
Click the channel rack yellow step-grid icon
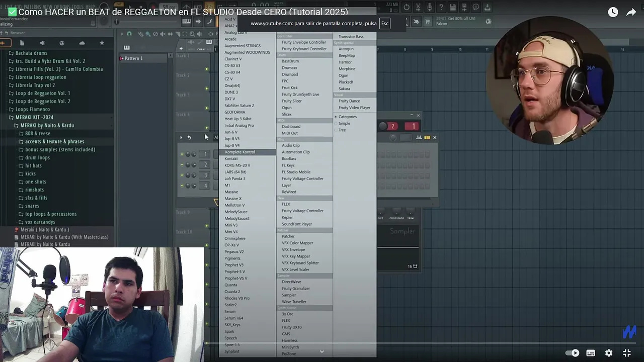427,137
